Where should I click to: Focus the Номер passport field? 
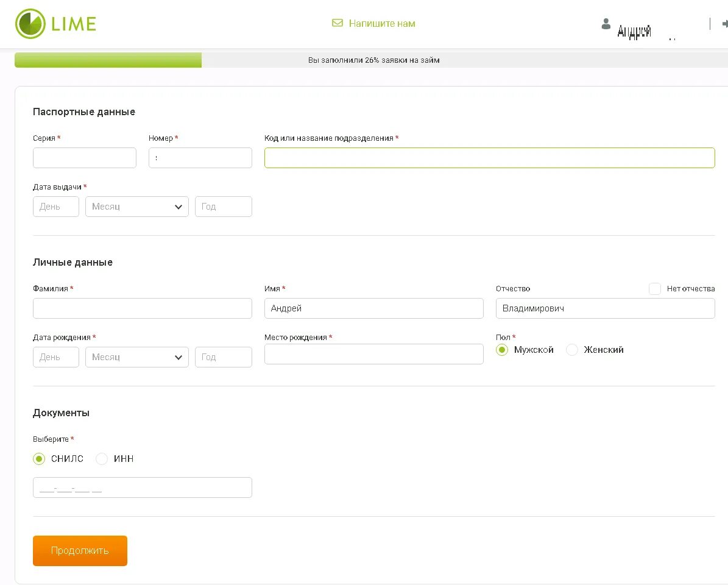(x=200, y=158)
